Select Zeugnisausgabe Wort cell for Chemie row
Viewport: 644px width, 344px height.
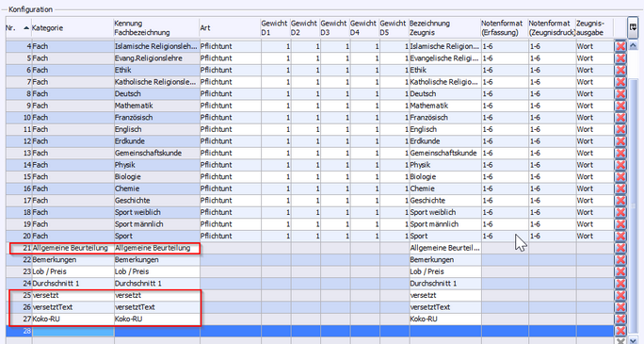[594, 188]
